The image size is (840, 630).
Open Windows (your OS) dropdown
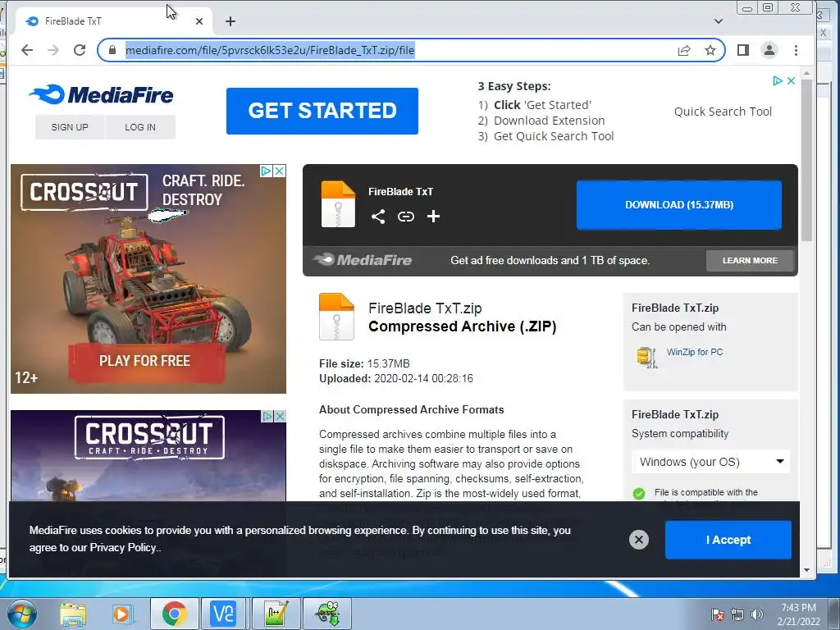coord(710,462)
